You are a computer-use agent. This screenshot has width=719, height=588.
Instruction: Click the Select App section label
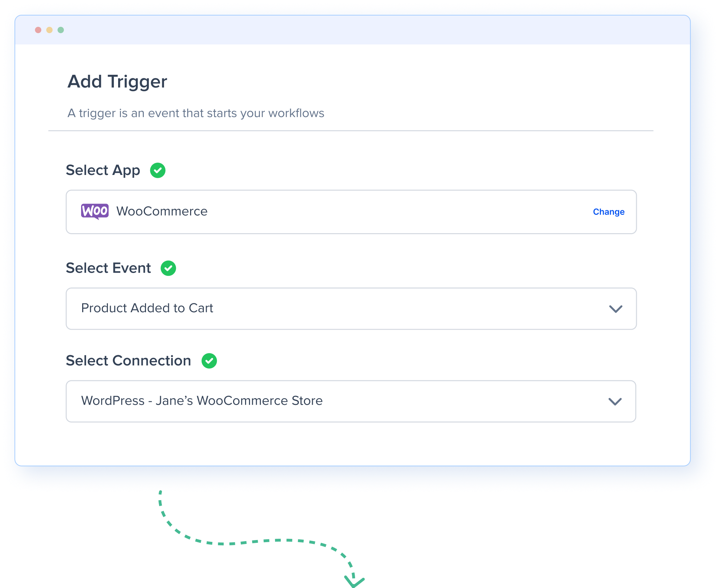point(103,170)
